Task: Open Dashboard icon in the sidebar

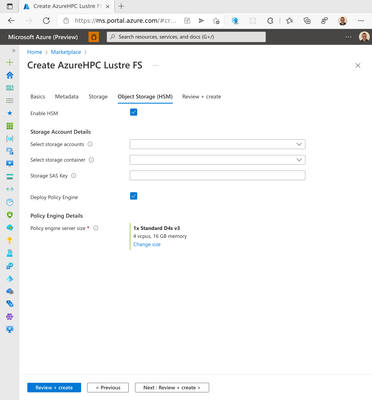Action: 10,88
